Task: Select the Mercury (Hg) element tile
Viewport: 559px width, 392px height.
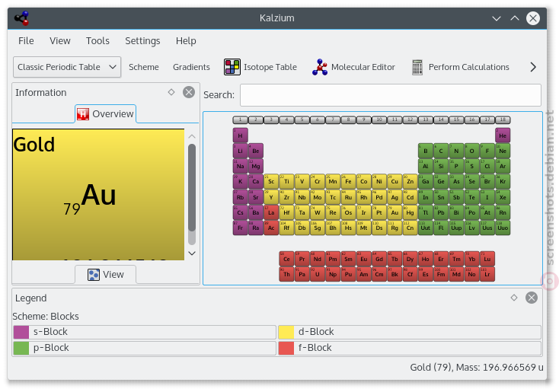Action: click(410, 212)
